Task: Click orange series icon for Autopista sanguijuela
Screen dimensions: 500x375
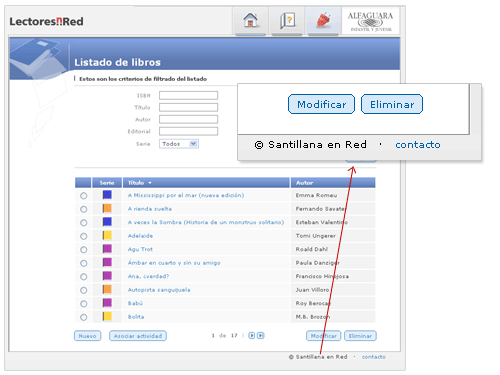Action: coord(107,289)
